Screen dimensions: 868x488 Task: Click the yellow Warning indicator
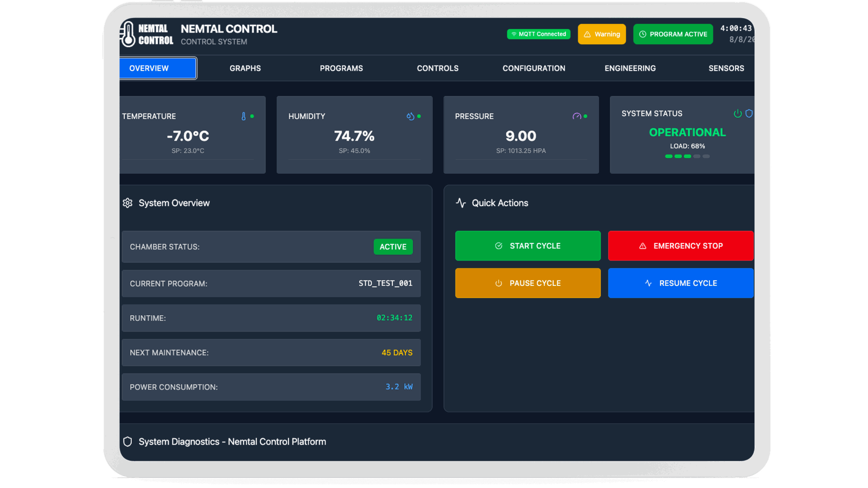[602, 34]
